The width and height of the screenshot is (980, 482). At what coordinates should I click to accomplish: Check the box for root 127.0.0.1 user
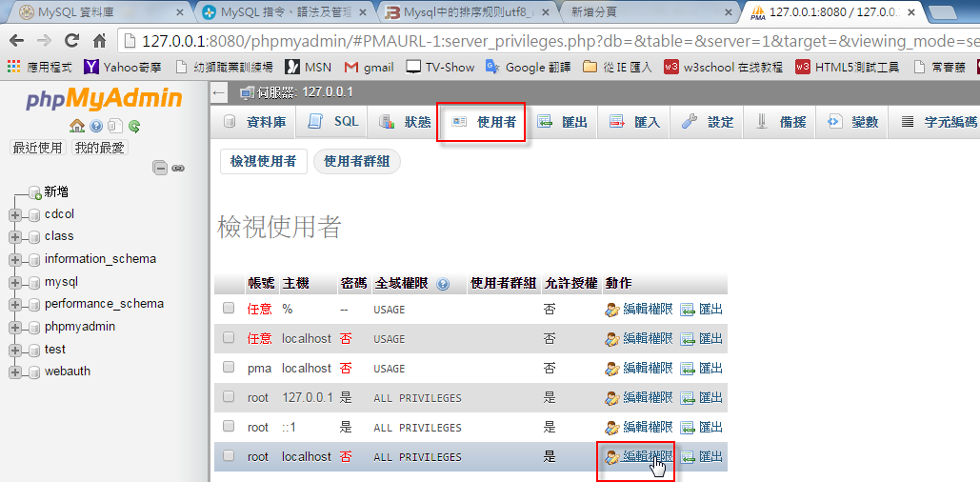[229, 396]
